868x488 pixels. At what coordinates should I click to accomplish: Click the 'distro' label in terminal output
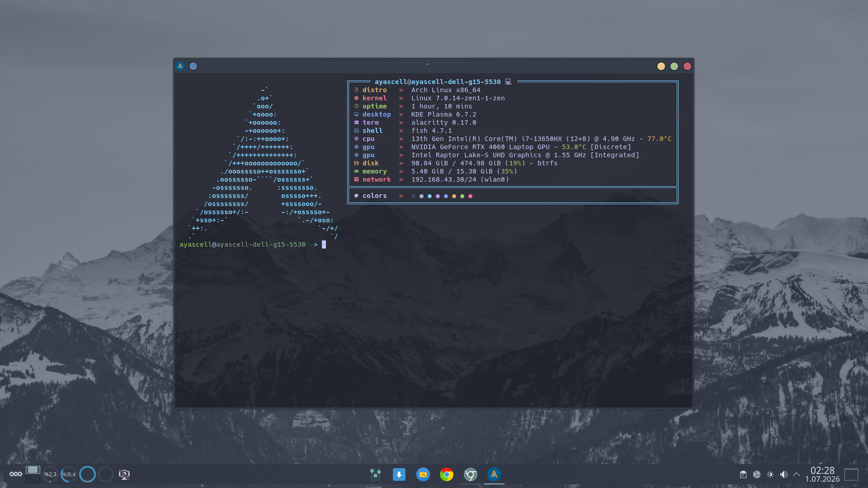click(374, 90)
